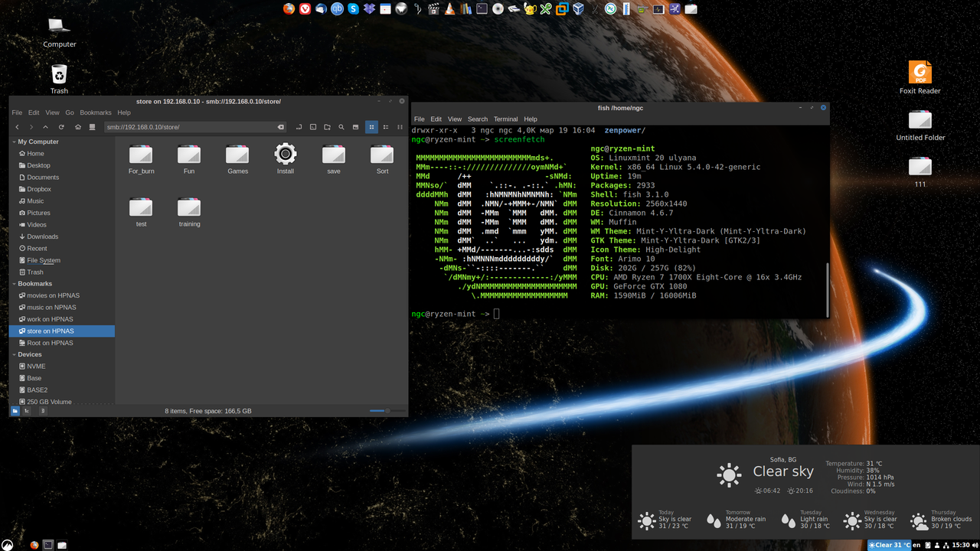980x551 pixels.
Task: Select the Sort folder
Action: click(382, 159)
